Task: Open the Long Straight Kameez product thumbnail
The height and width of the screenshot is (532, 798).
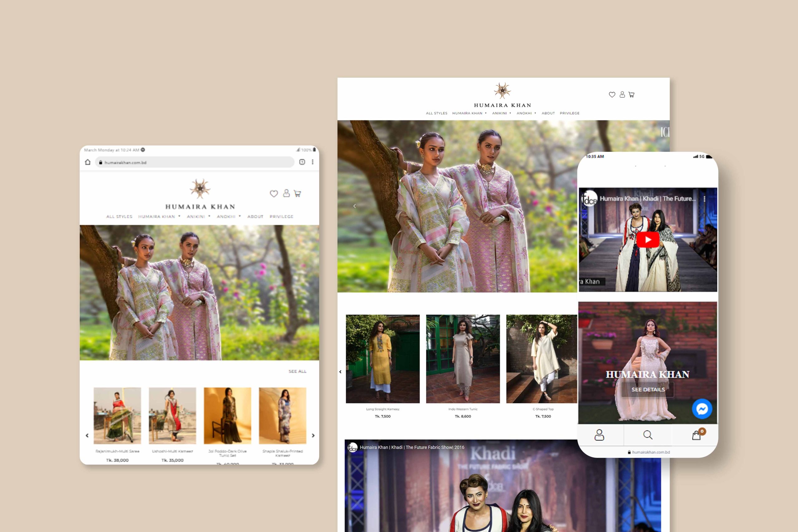Action: 382,359
